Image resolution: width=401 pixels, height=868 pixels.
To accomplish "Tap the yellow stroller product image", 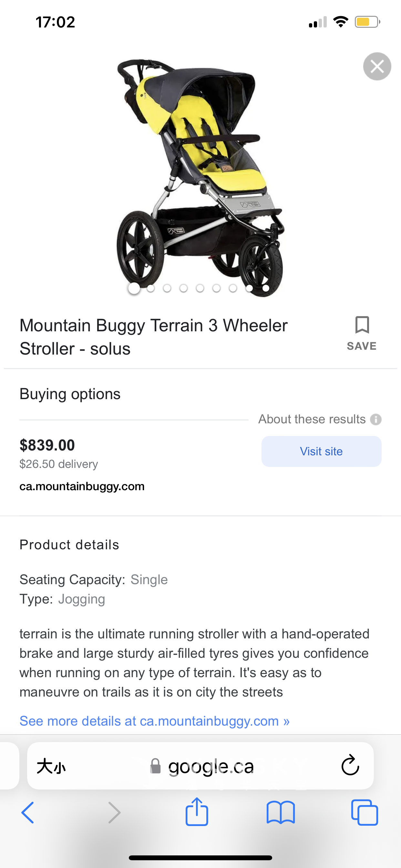I will [x=200, y=169].
